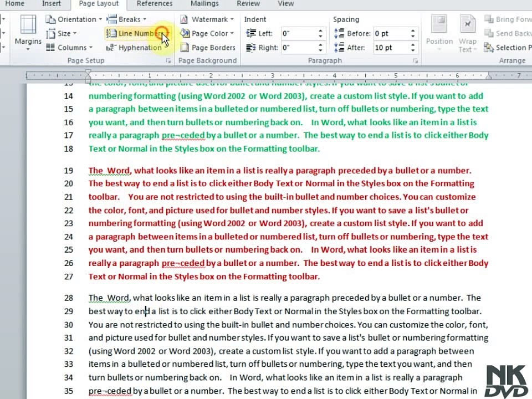Open the Paragraph dialog launcher
Screen dimensions: 532x399
click(415, 61)
